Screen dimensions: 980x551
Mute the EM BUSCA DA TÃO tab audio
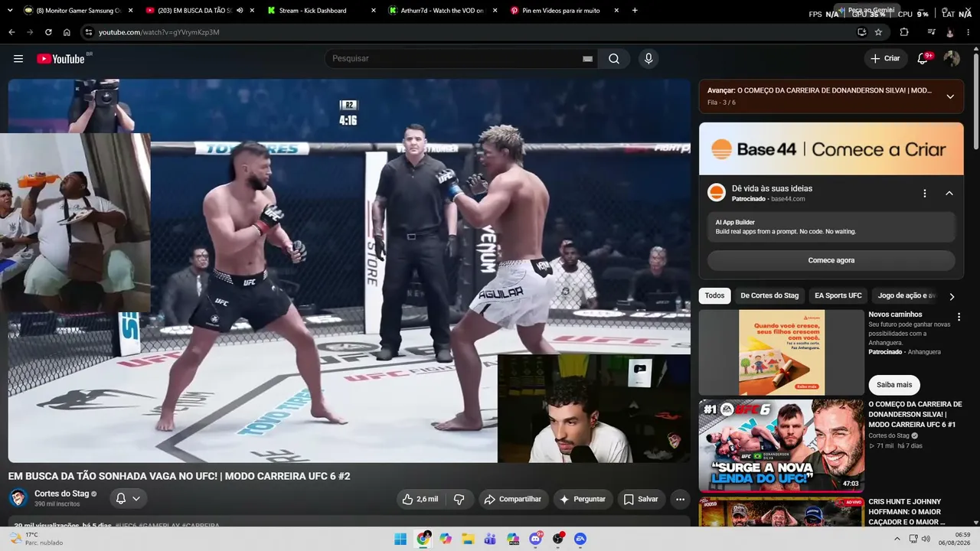[240, 11]
